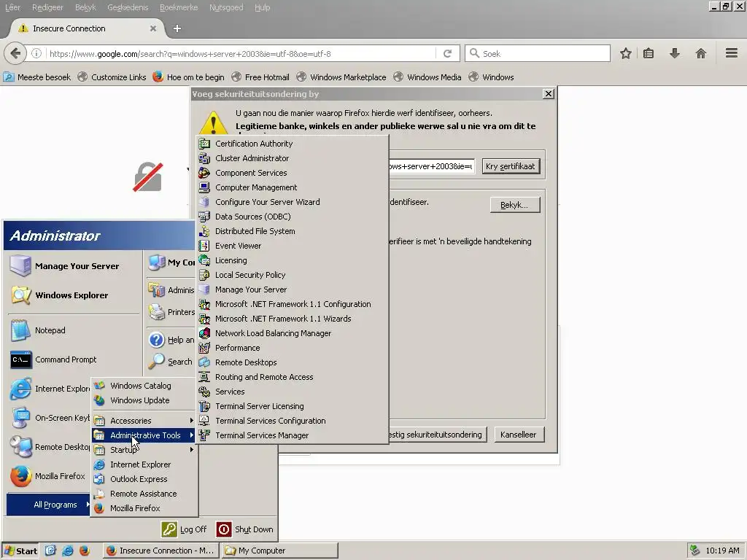Open Outlook Express from programs list

[144, 479]
